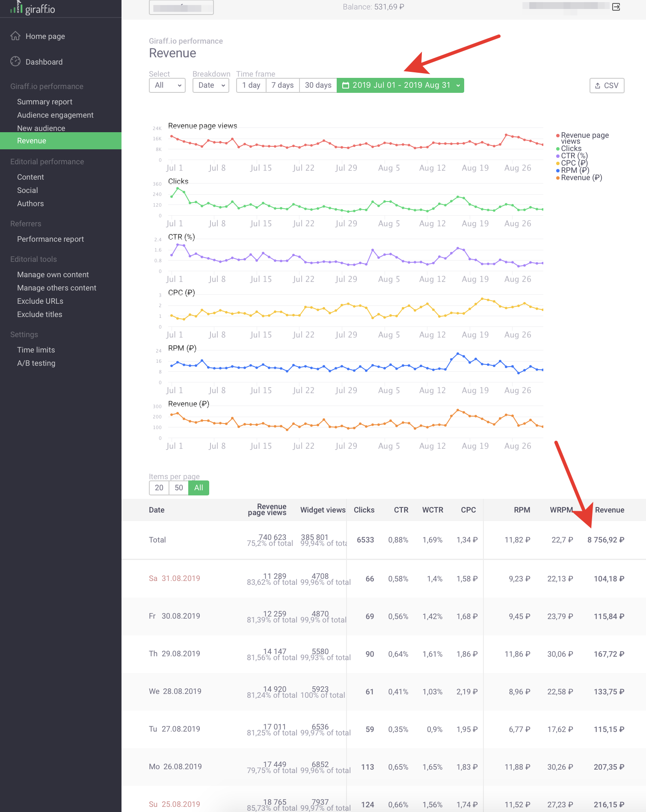
Task: Toggle RPM series in chart legend
Action: (x=572, y=170)
